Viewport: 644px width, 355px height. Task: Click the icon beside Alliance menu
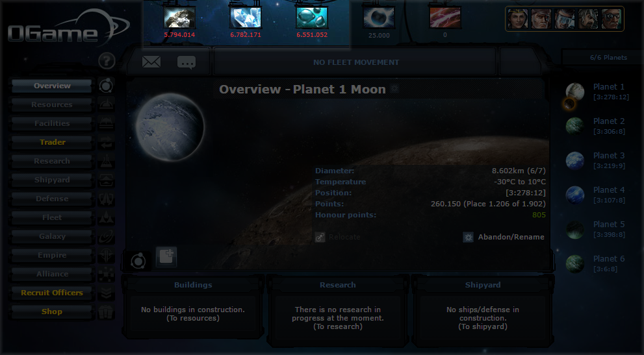click(x=106, y=274)
